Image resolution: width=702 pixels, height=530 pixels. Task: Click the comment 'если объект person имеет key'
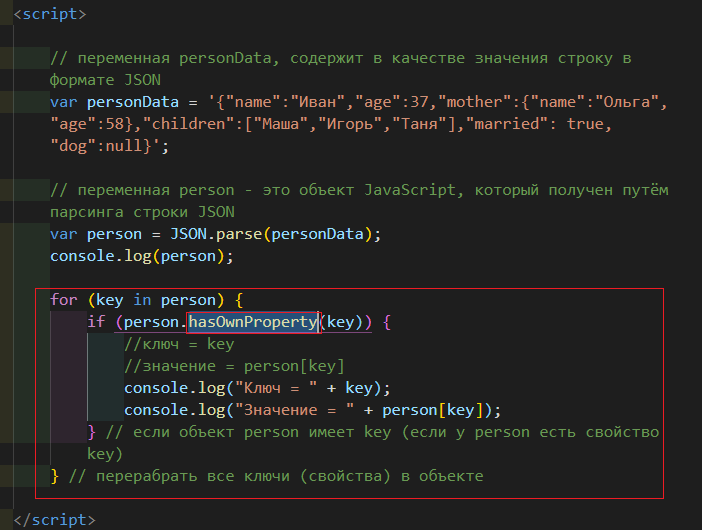tap(262, 432)
